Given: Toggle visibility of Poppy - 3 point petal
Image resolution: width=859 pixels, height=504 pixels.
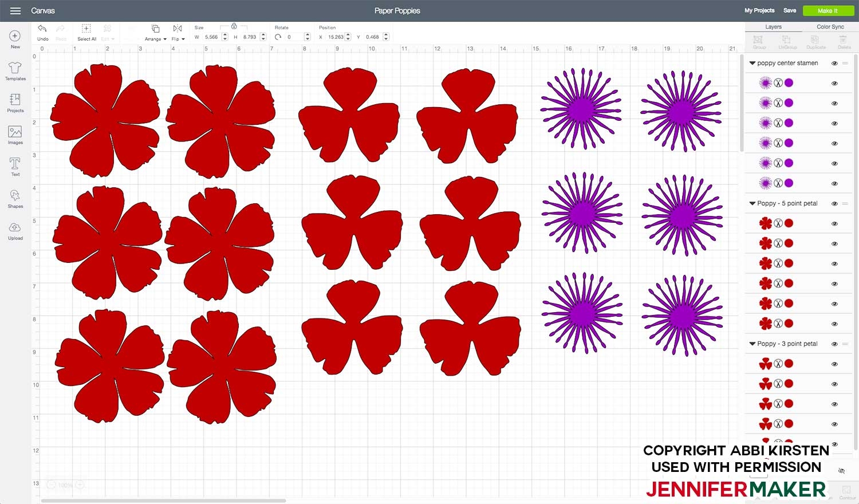Looking at the screenshot, I should [x=834, y=344].
